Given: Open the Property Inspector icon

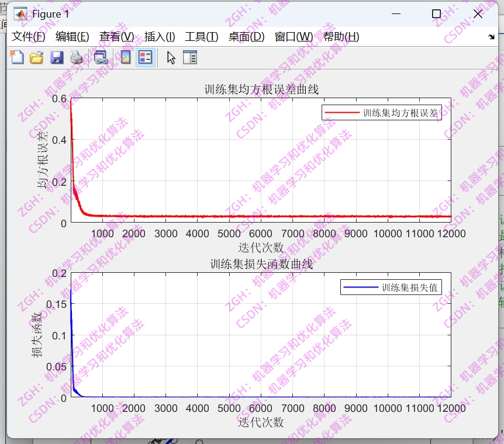Looking at the screenshot, I should click(x=190, y=58).
